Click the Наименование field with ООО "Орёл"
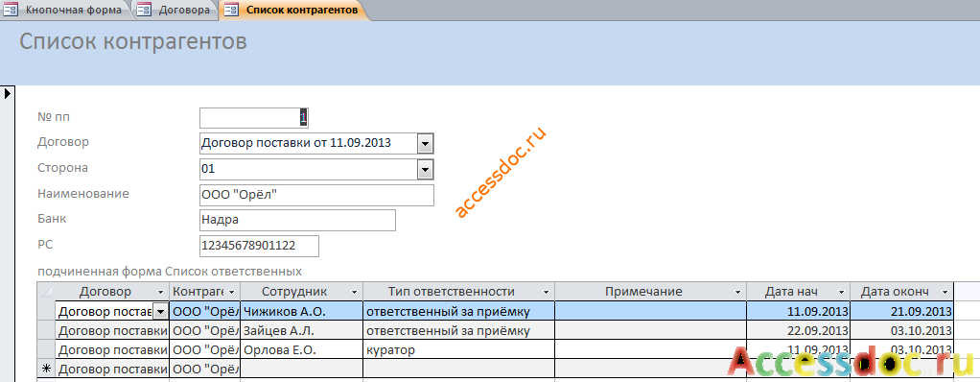This screenshot has width=980, height=382. [316, 195]
